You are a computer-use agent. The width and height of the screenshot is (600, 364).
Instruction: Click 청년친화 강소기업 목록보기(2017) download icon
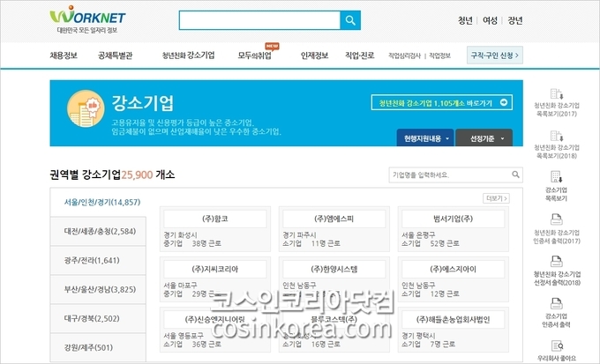pos(557,94)
